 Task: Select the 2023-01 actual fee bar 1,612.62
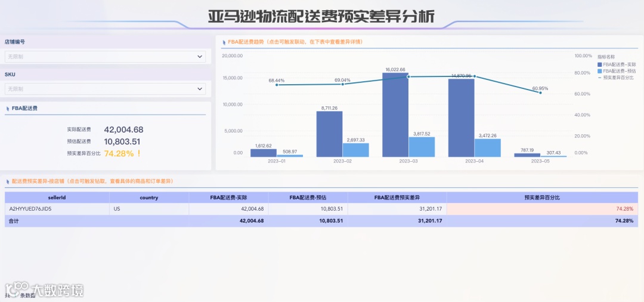(x=264, y=153)
